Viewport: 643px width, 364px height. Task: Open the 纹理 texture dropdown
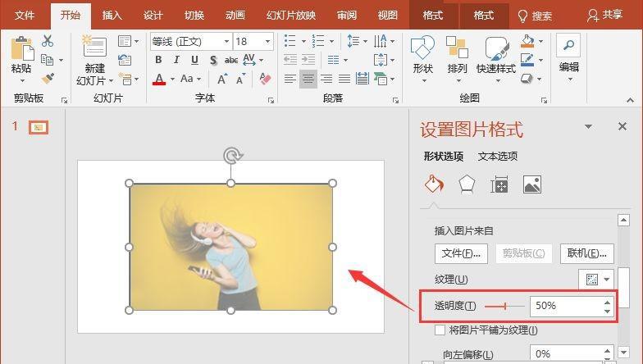[599, 280]
